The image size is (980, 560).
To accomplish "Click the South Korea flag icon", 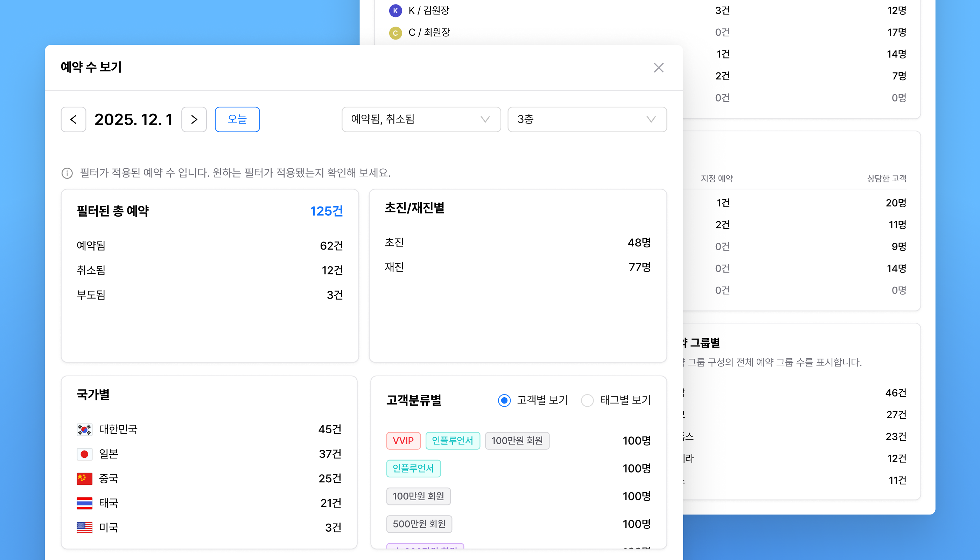I will pos(84,429).
